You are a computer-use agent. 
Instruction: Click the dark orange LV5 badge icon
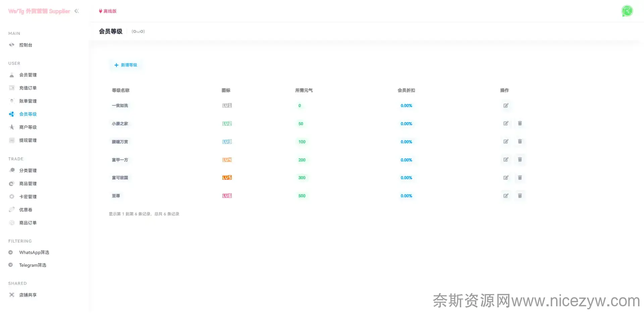pos(227,177)
